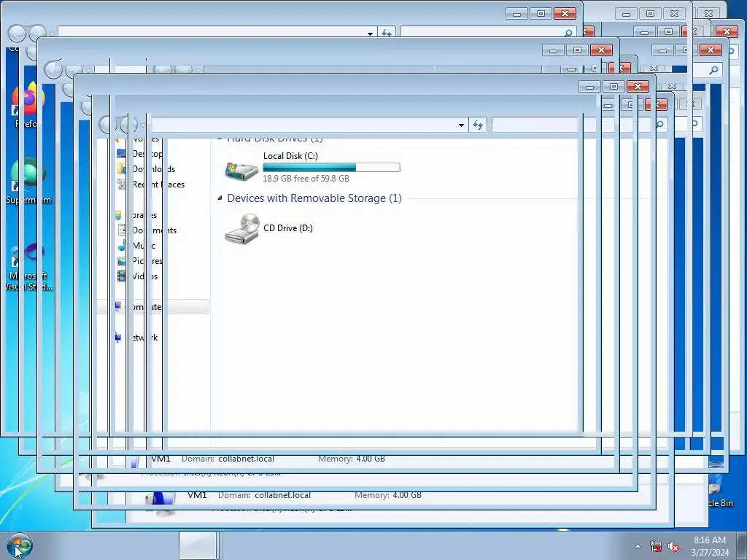This screenshot has width=747, height=560.
Task: Click the refresh button in the front window
Action: click(478, 125)
